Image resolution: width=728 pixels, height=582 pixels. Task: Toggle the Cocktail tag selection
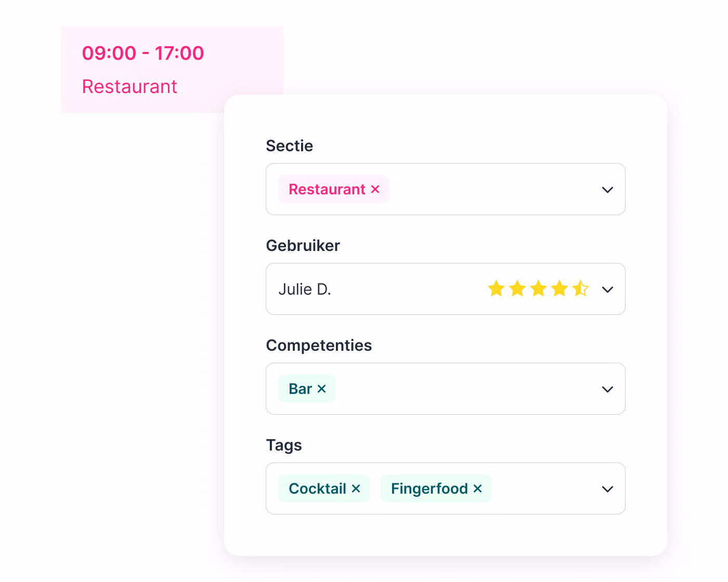[x=317, y=488]
